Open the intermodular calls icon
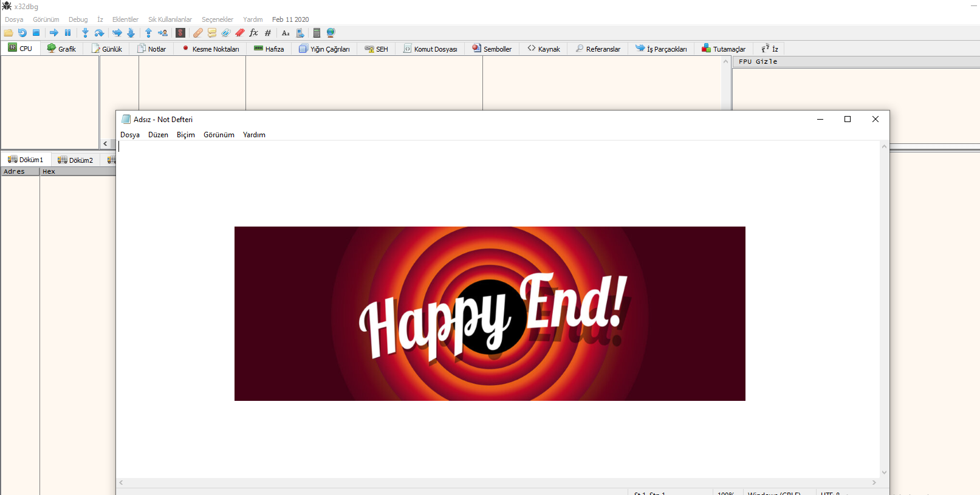Screen dimensions: 980x495 (x=300, y=33)
